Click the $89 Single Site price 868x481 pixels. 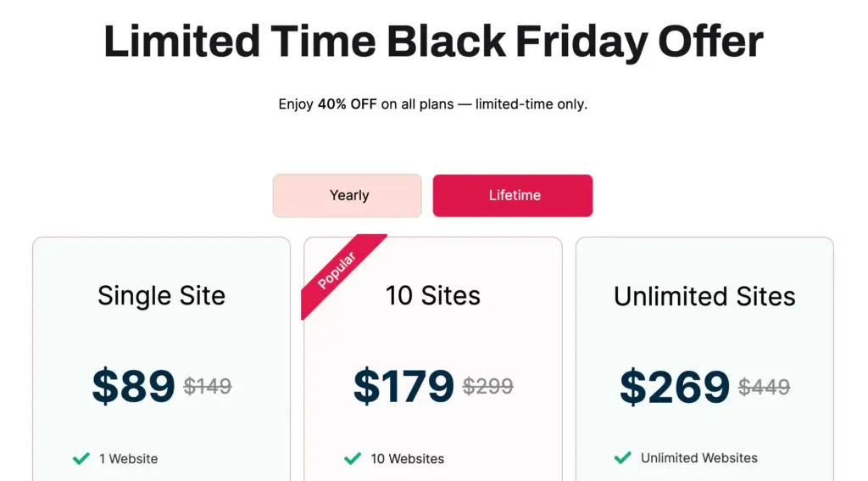tap(133, 386)
